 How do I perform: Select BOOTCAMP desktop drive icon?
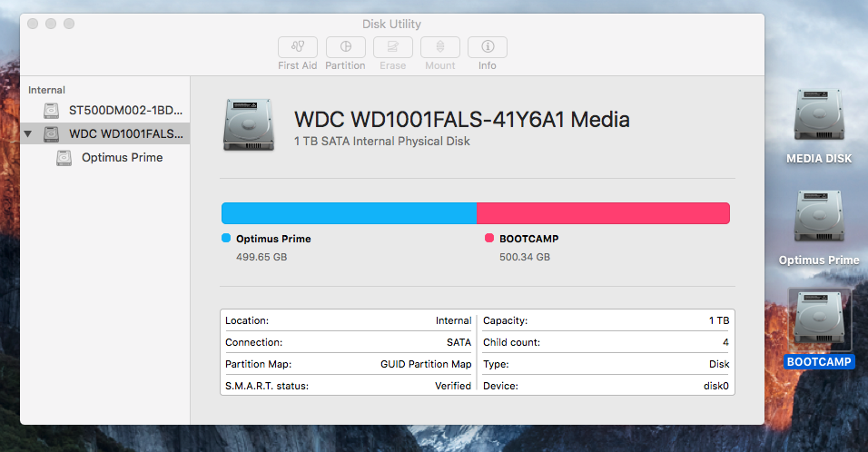point(819,319)
